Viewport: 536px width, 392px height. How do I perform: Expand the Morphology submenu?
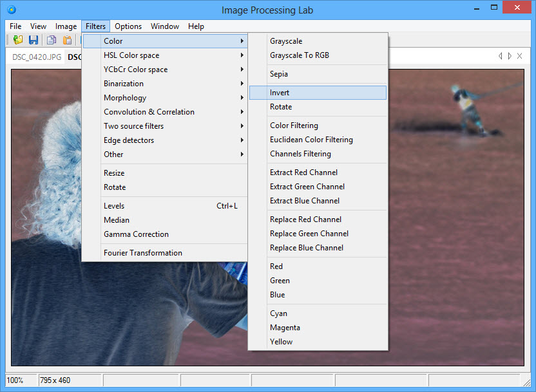(165, 98)
